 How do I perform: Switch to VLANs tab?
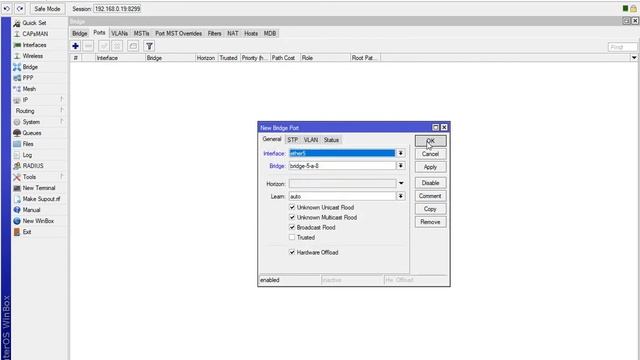(x=120, y=33)
